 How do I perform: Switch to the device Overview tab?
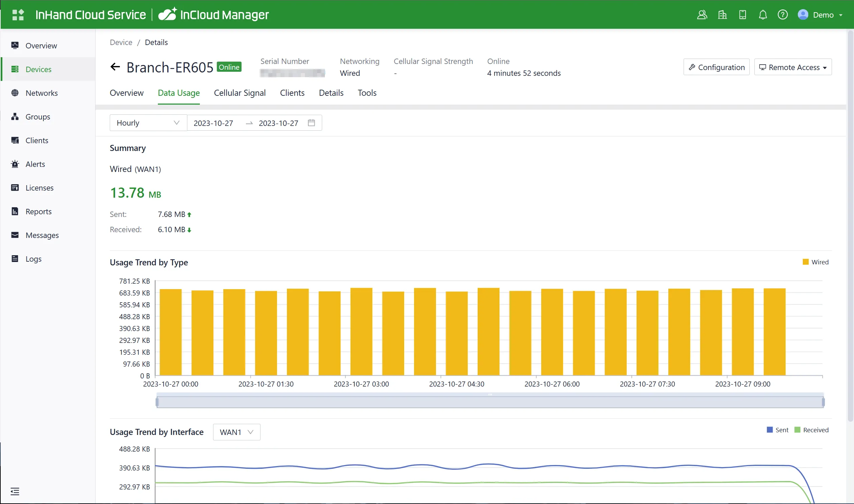point(126,93)
